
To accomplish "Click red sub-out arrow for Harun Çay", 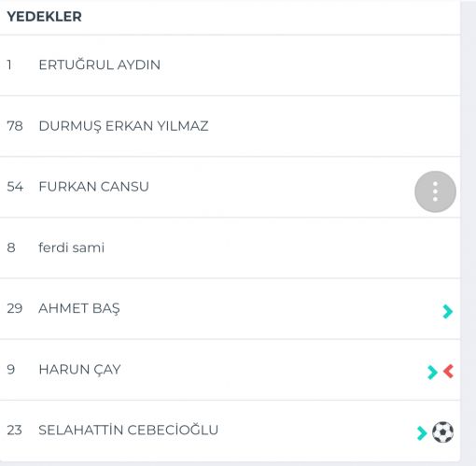I will (x=449, y=372).
